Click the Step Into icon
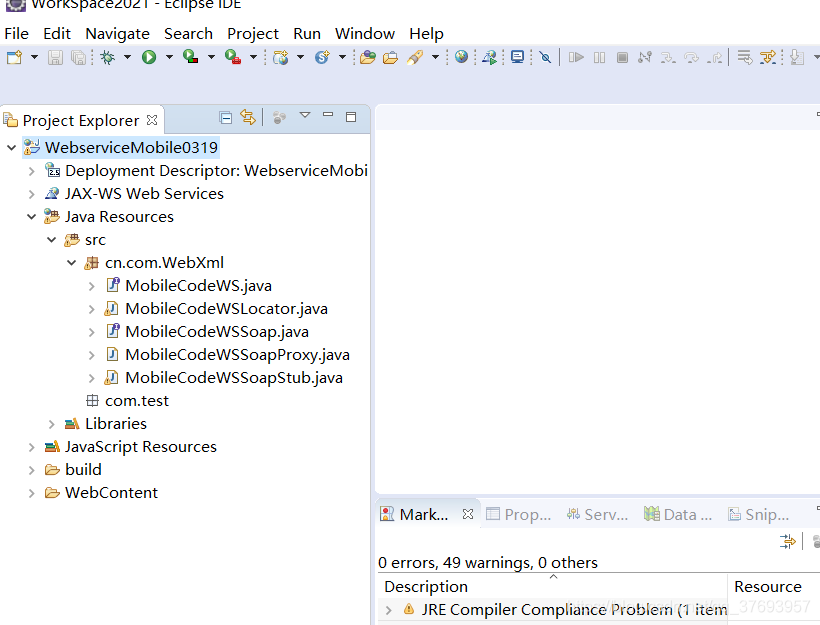 click(x=668, y=57)
